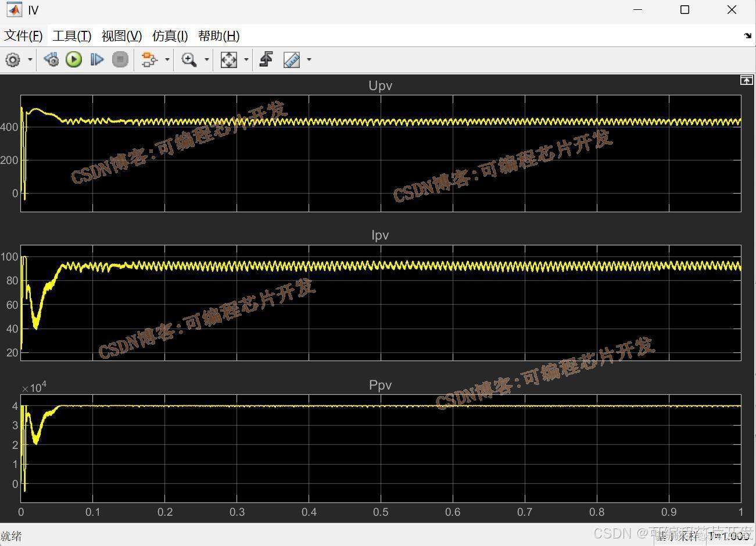The image size is (756, 546).
Task: Expand dropdown arrow next to configuration gear
Action: [x=30, y=59]
